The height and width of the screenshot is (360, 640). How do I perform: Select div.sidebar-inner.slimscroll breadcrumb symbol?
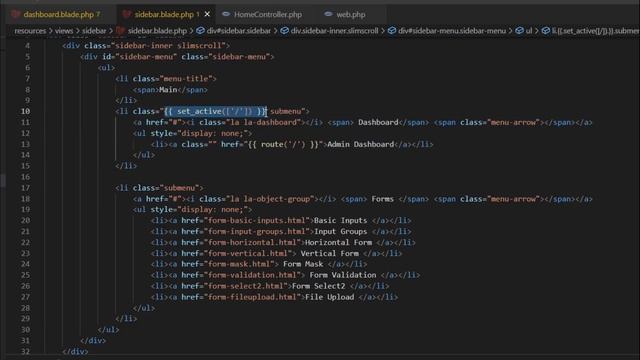coord(334,31)
